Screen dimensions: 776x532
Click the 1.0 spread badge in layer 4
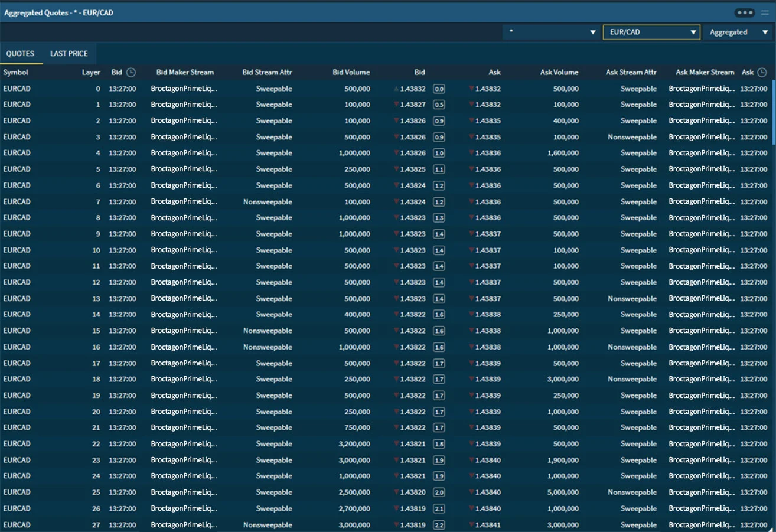click(439, 153)
